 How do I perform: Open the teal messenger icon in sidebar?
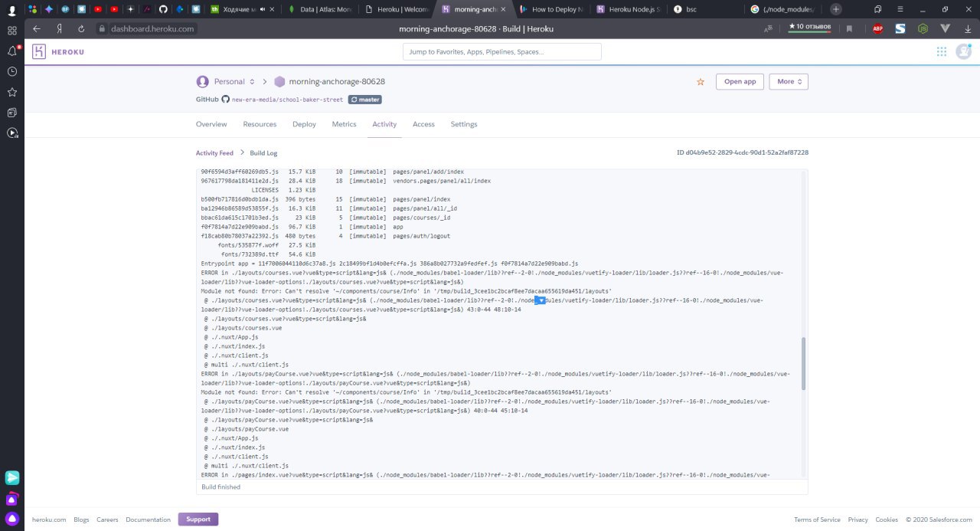(12, 477)
